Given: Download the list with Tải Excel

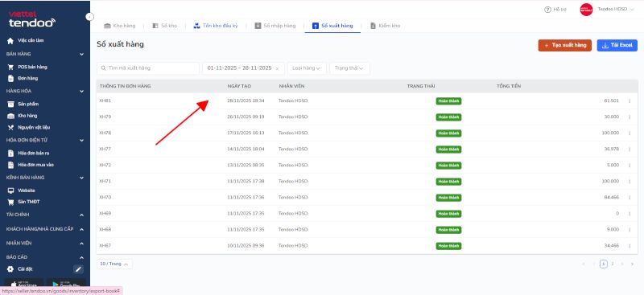Looking at the screenshot, I should pos(617,46).
